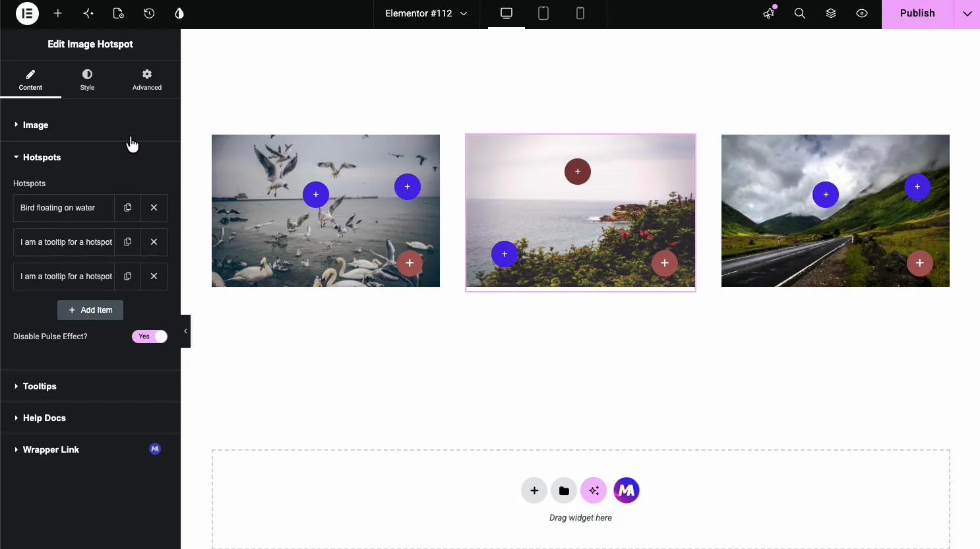
Task: Switch to tablet view mode
Action: coord(543,13)
